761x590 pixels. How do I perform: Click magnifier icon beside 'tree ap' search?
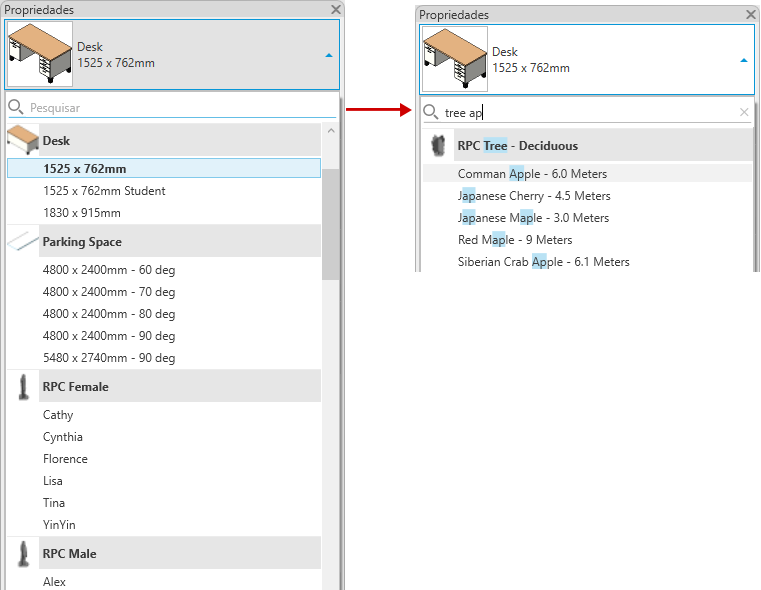coord(430,112)
